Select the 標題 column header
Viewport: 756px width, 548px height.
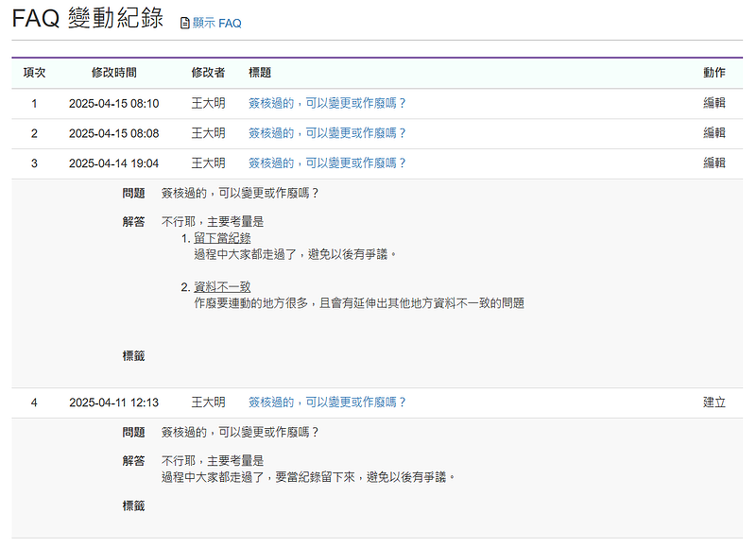pyautogui.click(x=260, y=73)
